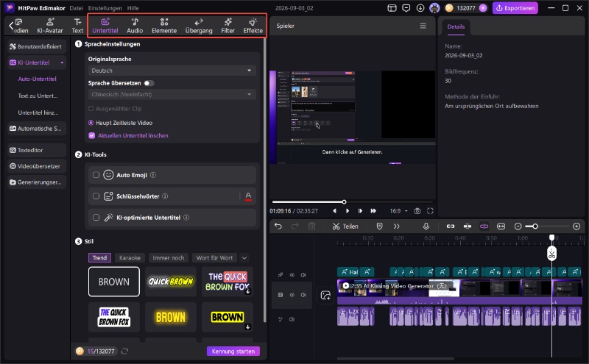The width and height of the screenshot is (589, 364).
Task: Open the Hilfe menu
Action: [x=133, y=8]
